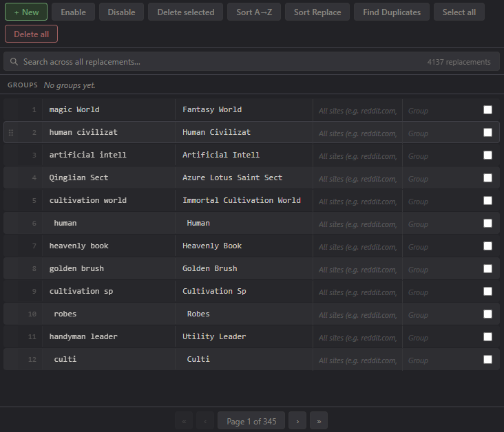Edit the 'cultivation sp' find field
Viewport: 504px width, 432px height.
[x=109, y=291]
